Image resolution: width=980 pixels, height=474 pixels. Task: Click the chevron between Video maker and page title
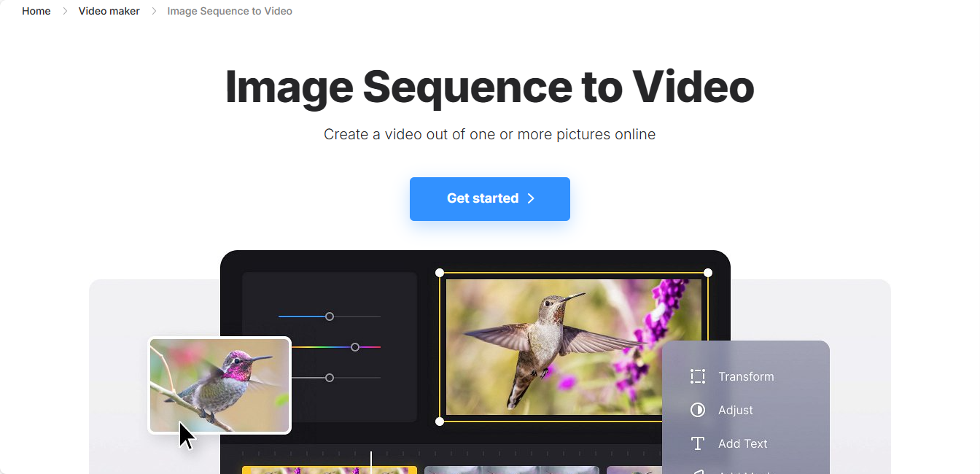[152, 11]
